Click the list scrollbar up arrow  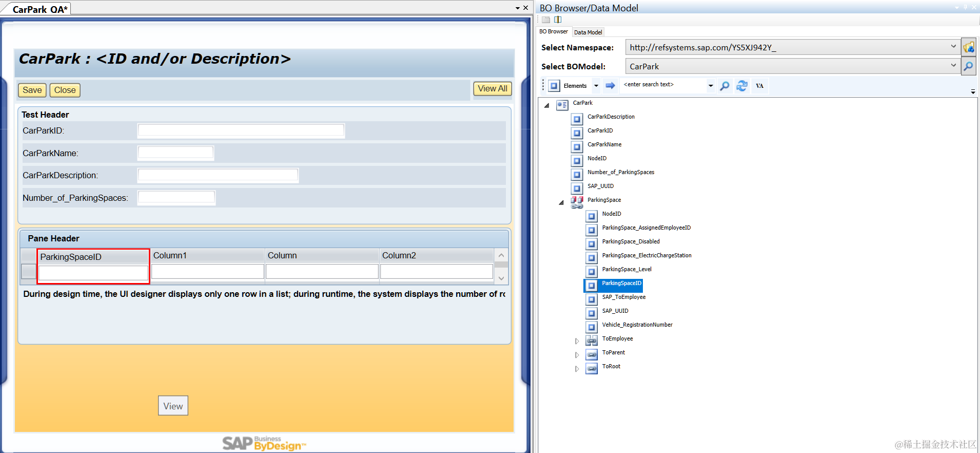coord(501,255)
